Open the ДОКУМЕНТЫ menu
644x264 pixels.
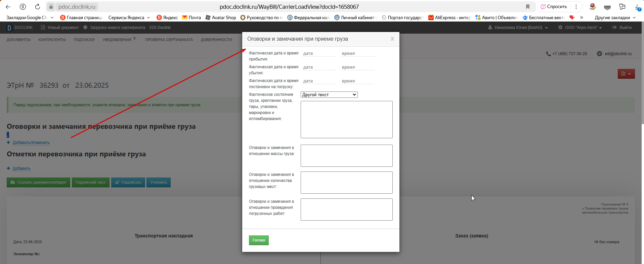coord(18,40)
